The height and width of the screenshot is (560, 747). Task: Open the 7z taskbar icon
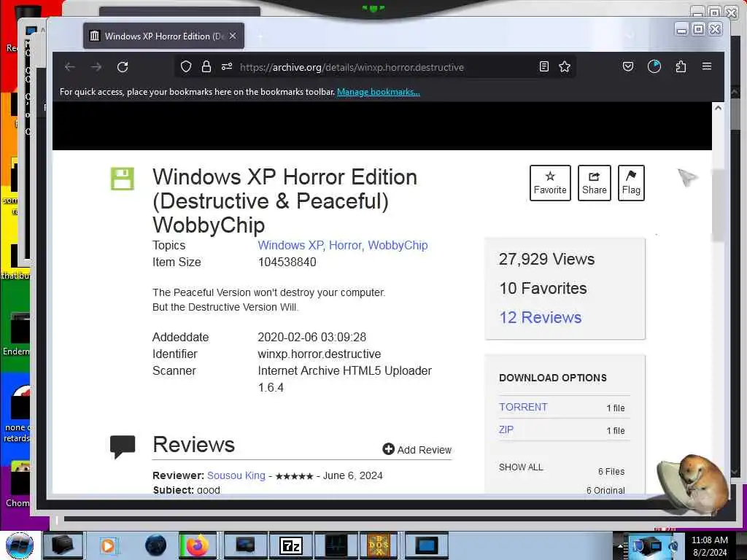click(x=290, y=545)
